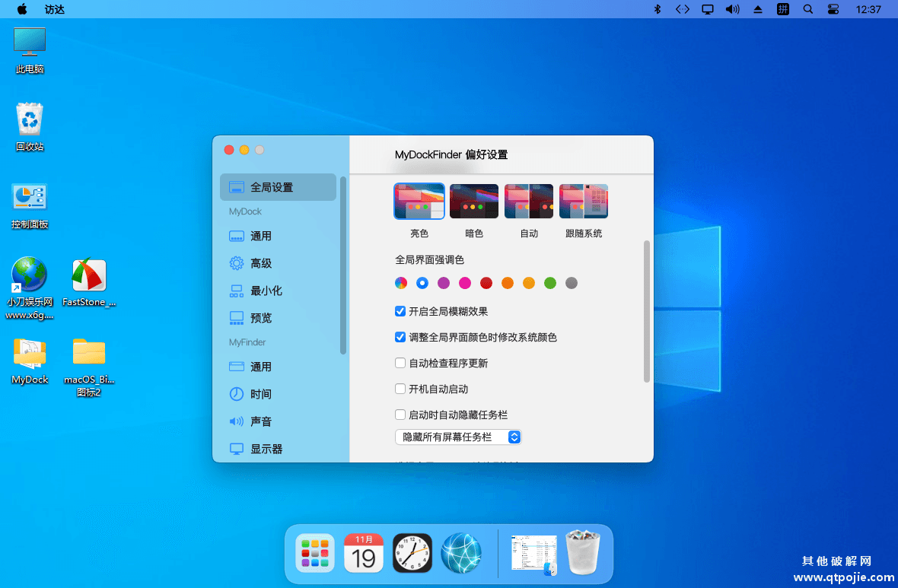The height and width of the screenshot is (588, 898).
Task: Open MyFinder 通用 settings in sidebar
Action: [278, 367]
